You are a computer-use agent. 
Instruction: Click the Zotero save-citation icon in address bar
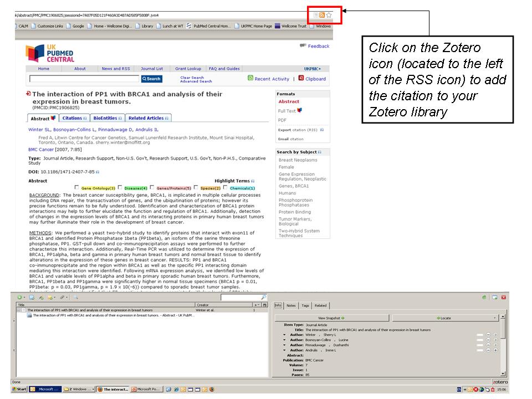[316, 15]
